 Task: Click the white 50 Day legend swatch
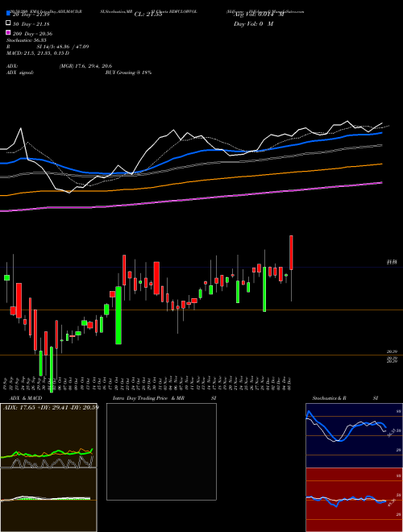(8, 23)
